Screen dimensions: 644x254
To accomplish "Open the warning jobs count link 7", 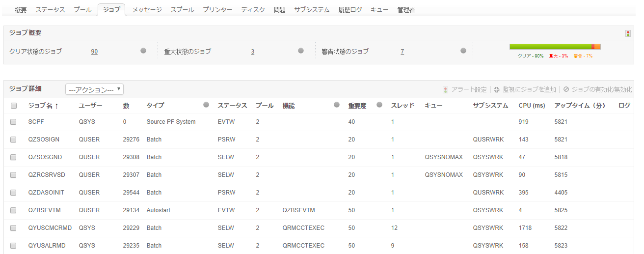I will tap(402, 52).
